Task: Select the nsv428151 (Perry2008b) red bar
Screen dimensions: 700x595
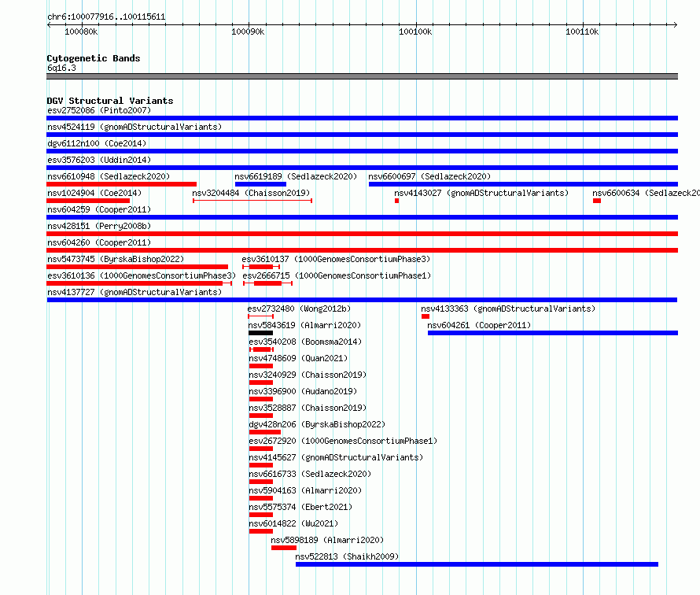Action: click(362, 234)
